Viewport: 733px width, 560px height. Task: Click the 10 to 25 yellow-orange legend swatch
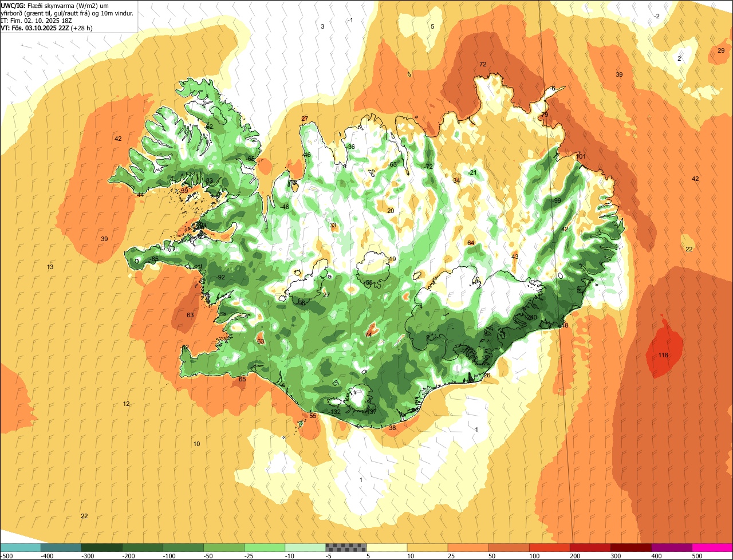tap(427, 547)
